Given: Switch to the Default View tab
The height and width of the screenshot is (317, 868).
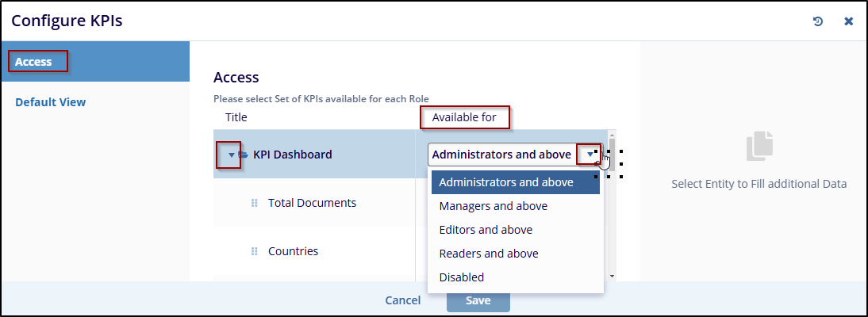Looking at the screenshot, I should point(51,102).
